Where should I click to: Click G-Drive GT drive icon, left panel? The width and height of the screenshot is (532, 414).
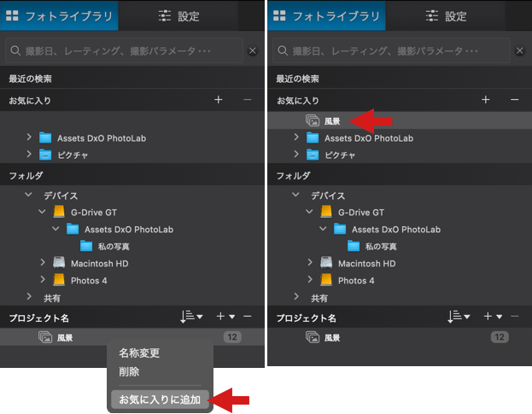(x=59, y=212)
